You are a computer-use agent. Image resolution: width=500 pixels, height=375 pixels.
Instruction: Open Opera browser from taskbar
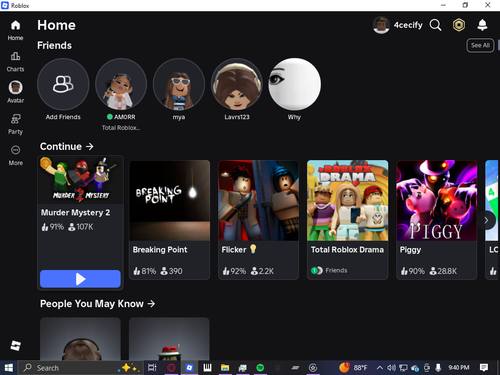pos(171,368)
